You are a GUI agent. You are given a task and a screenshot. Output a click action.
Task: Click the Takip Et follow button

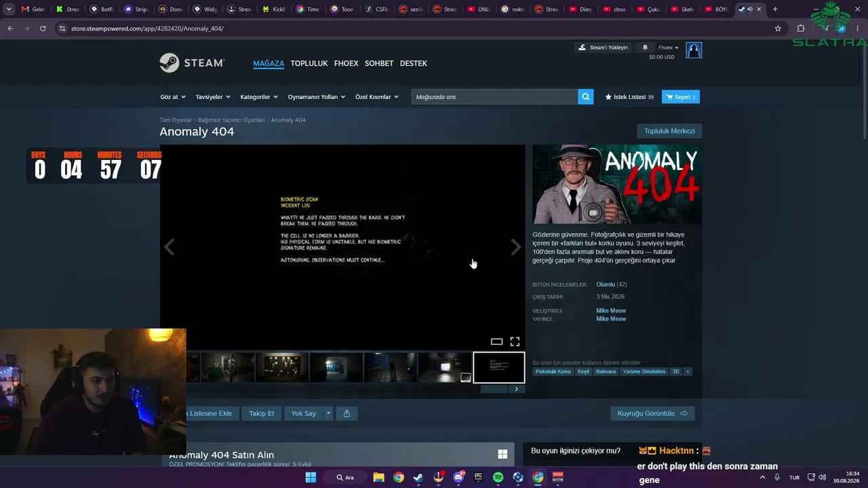coord(262,413)
